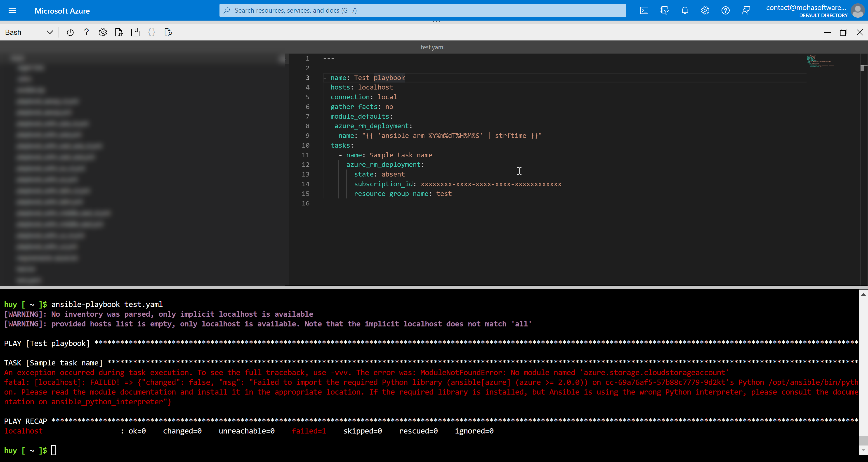Open the Notifications bell
This screenshot has height=462, width=868.
(x=685, y=10)
